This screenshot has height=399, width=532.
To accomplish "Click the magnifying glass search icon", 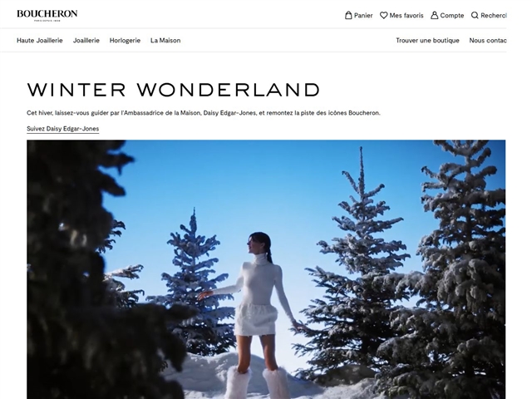I will click(475, 15).
